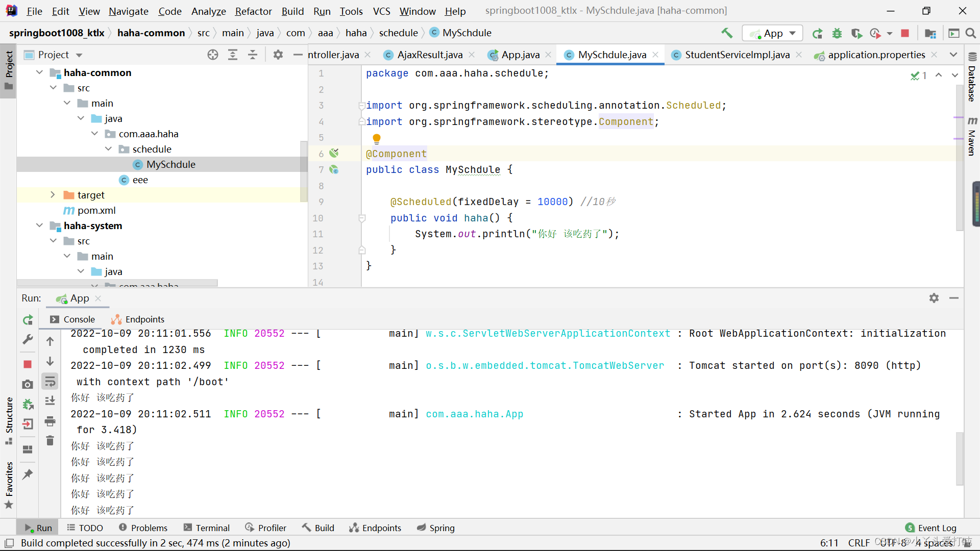The width and height of the screenshot is (980, 551).
Task: Click the Select Opened File target icon
Action: click(x=213, y=55)
